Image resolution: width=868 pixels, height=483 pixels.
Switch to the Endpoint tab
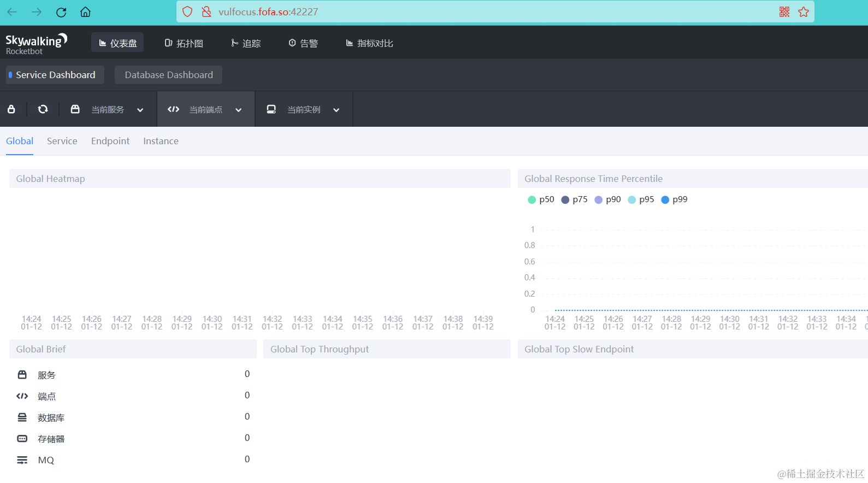pos(110,141)
